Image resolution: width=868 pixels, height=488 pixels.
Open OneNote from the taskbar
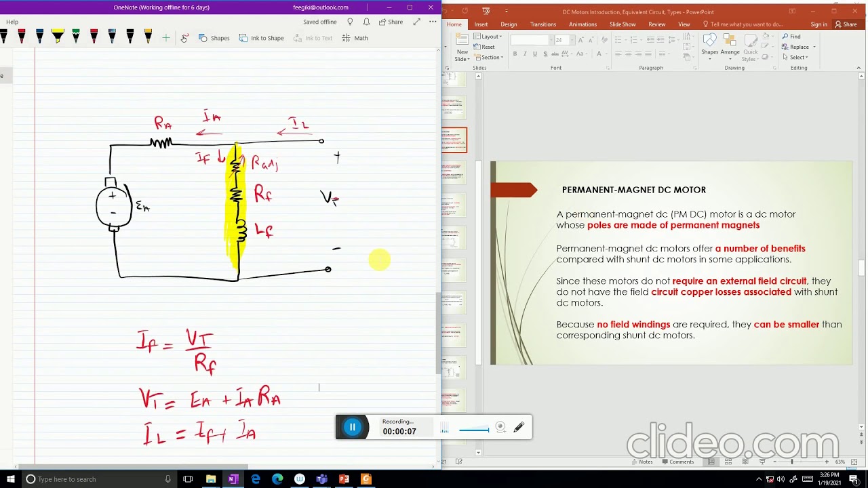tap(233, 479)
